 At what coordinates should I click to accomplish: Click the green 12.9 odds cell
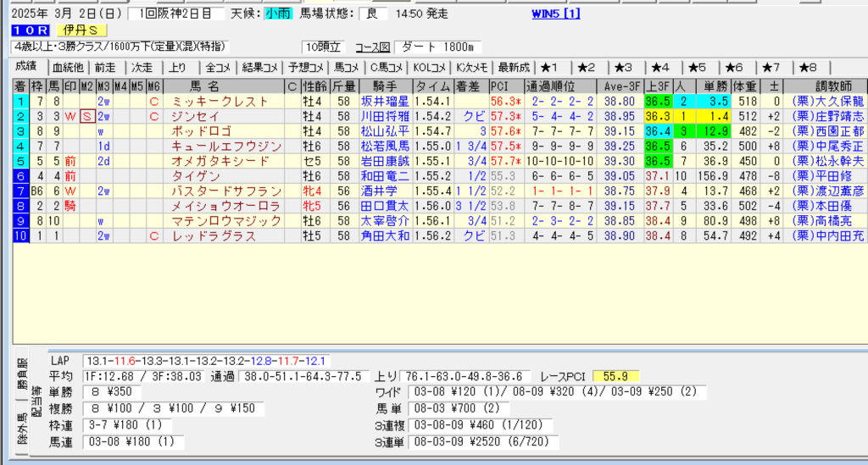point(715,131)
